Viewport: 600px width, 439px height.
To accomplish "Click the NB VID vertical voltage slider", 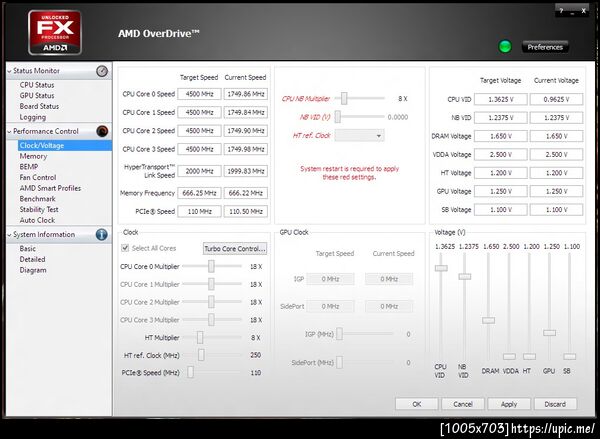I will (x=465, y=276).
